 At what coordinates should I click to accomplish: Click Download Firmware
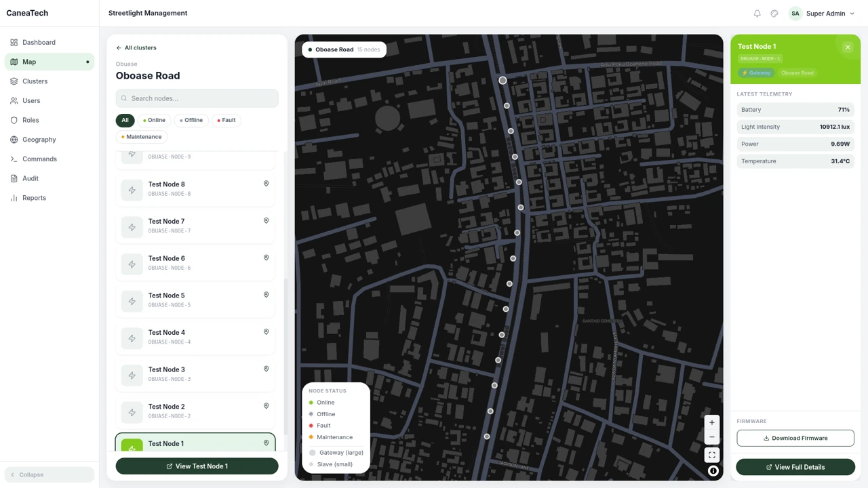pos(795,438)
